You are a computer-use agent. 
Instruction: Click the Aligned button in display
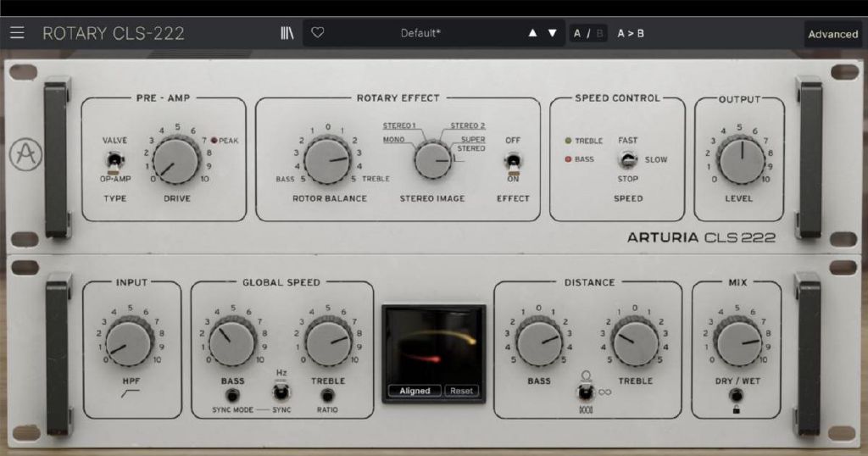415,391
